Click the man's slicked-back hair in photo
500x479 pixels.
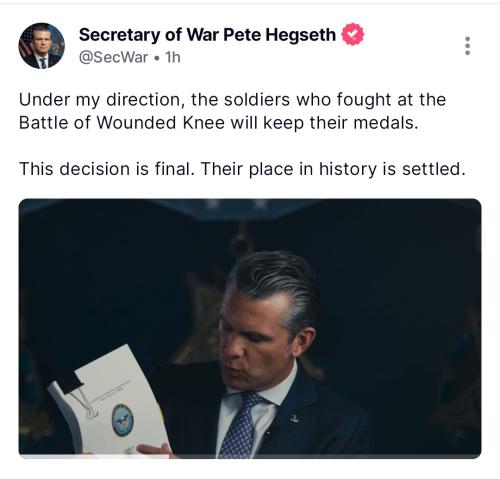275,285
